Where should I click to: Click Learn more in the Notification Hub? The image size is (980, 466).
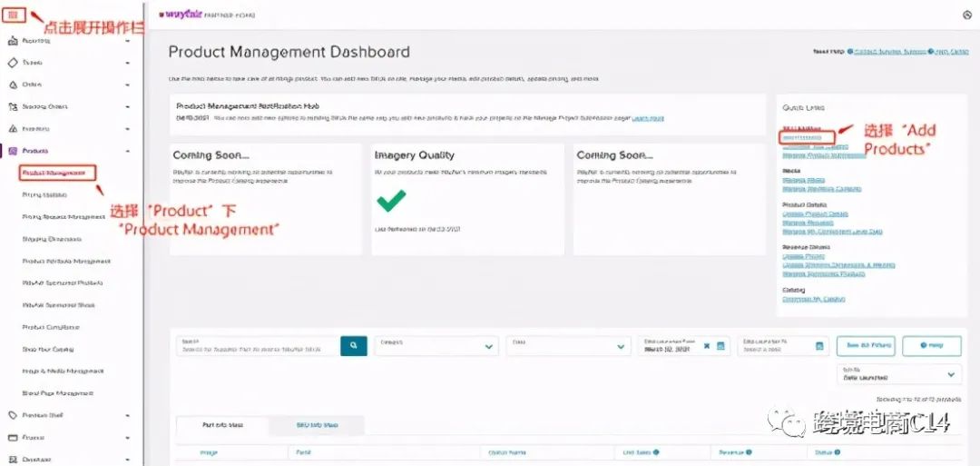(648, 118)
